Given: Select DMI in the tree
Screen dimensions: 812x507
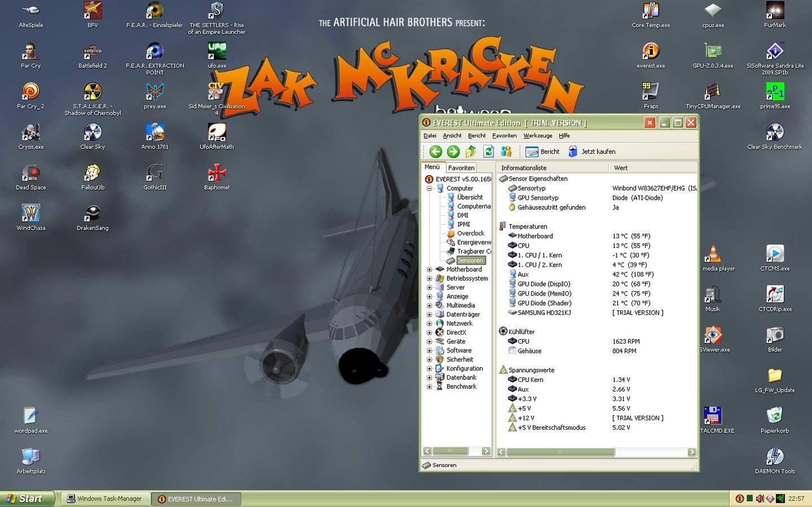Looking at the screenshot, I should [463, 215].
